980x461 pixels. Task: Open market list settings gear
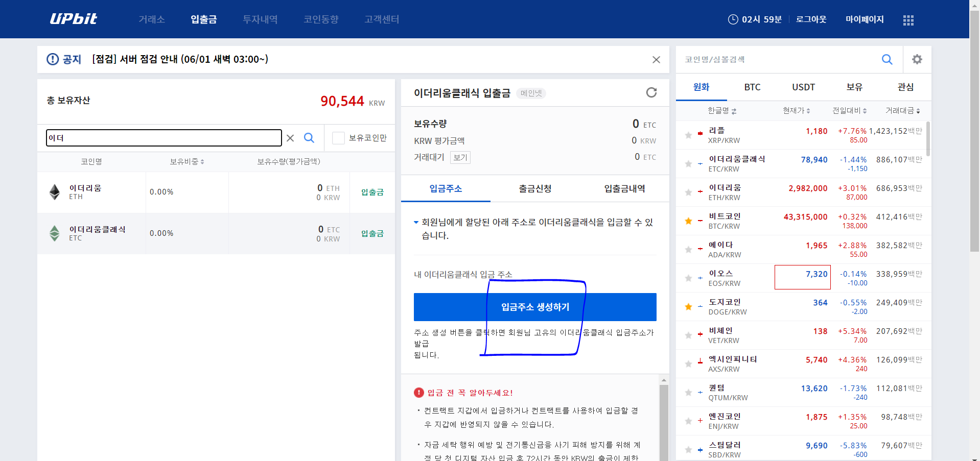point(917,59)
